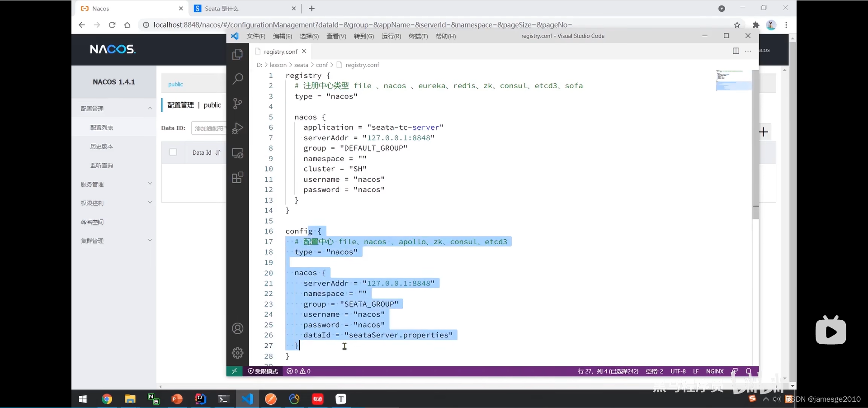Screen dimensions: 868x408
Task: Open the Explorer view in VS Code
Action: click(x=237, y=55)
